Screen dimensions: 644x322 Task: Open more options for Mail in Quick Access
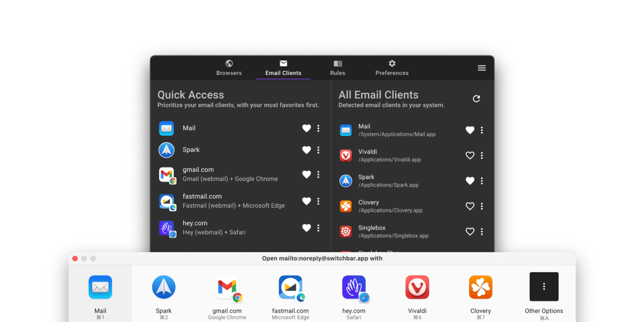click(x=318, y=128)
